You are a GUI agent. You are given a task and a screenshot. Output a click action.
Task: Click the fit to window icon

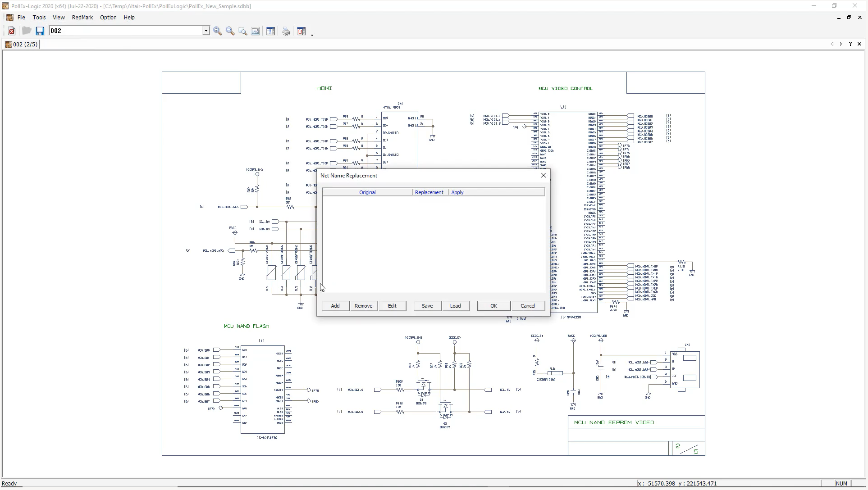pos(256,31)
